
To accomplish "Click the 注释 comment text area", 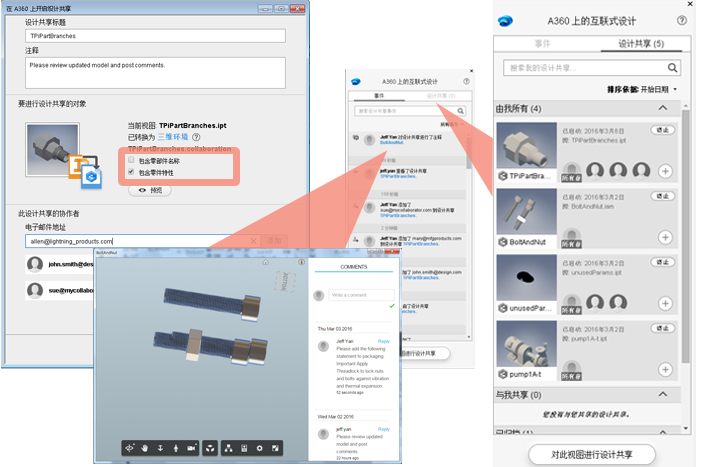I will point(155,73).
